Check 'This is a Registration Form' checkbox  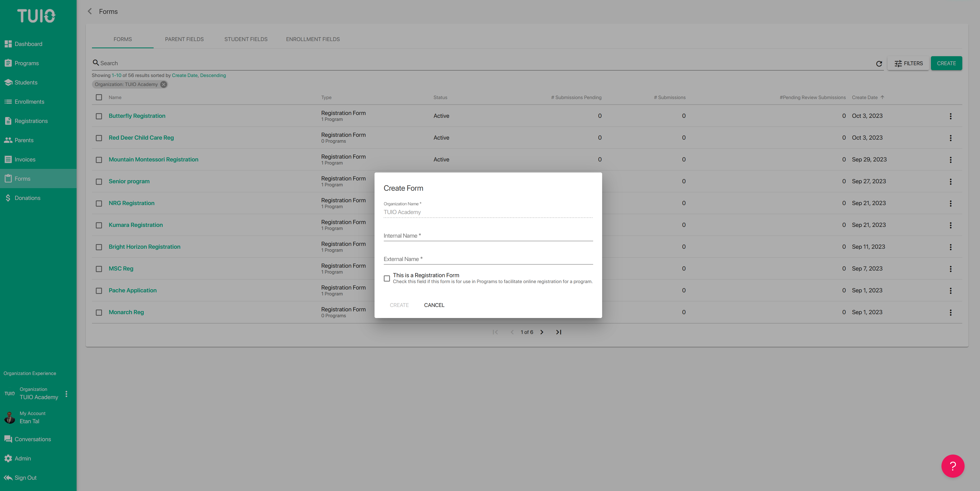click(387, 278)
